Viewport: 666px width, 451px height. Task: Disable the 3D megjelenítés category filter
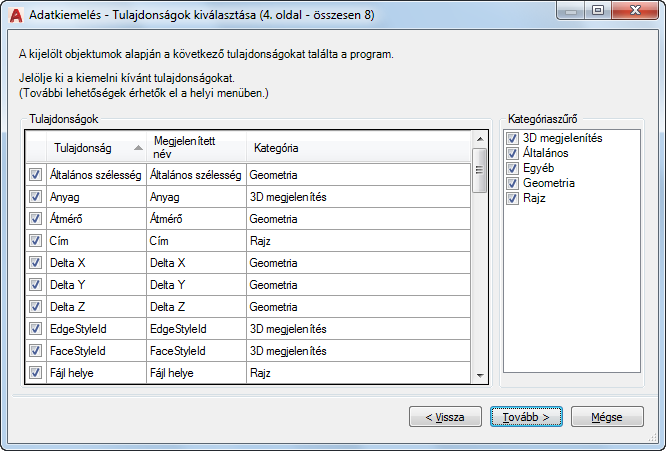[x=513, y=138]
